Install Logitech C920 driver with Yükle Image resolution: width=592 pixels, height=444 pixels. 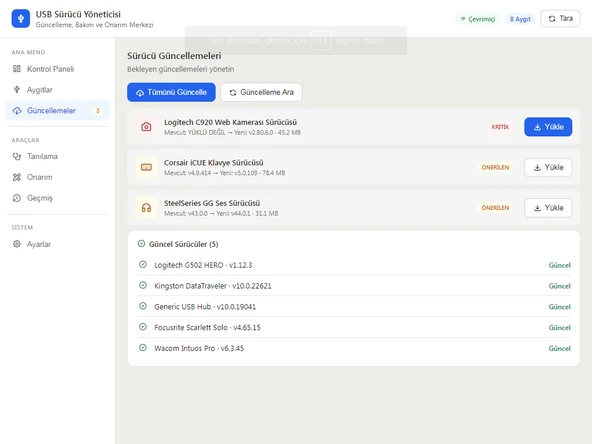tap(548, 127)
